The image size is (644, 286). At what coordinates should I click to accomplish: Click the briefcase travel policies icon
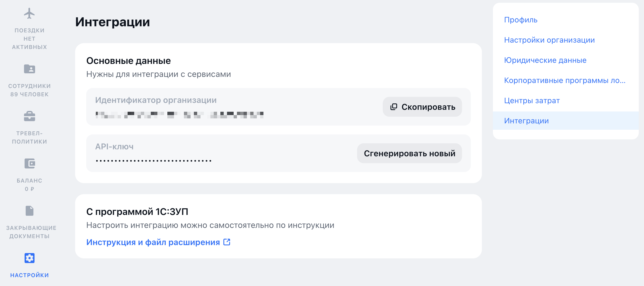click(x=29, y=116)
